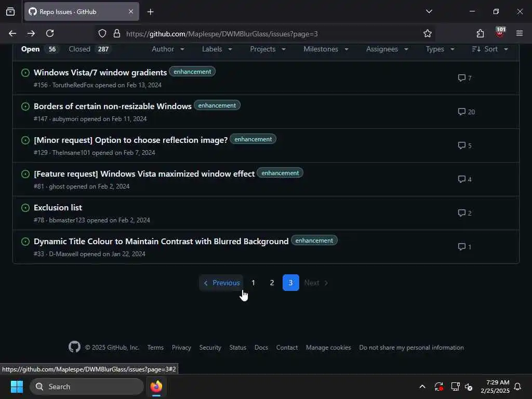The width and height of the screenshot is (532, 399).
Task: Select current page 3 in pagination
Action: [291, 283]
